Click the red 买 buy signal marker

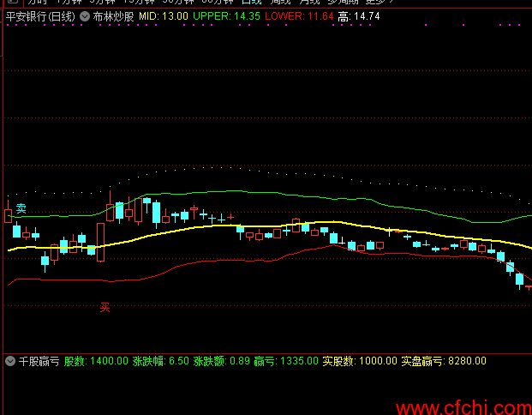click(105, 307)
